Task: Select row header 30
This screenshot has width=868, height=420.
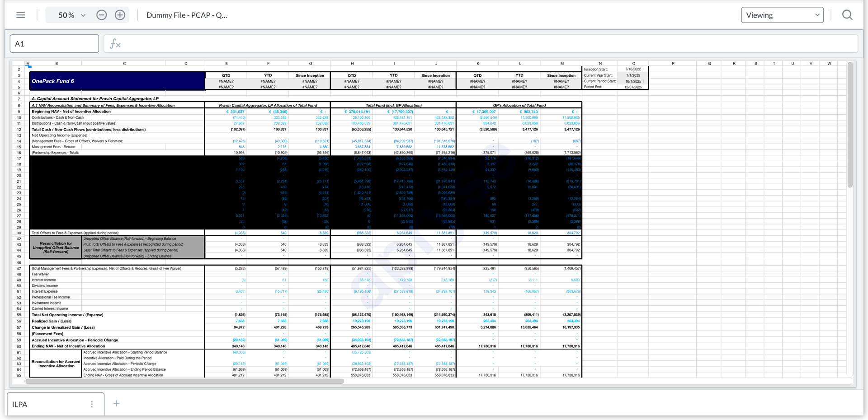Action: click(x=19, y=233)
